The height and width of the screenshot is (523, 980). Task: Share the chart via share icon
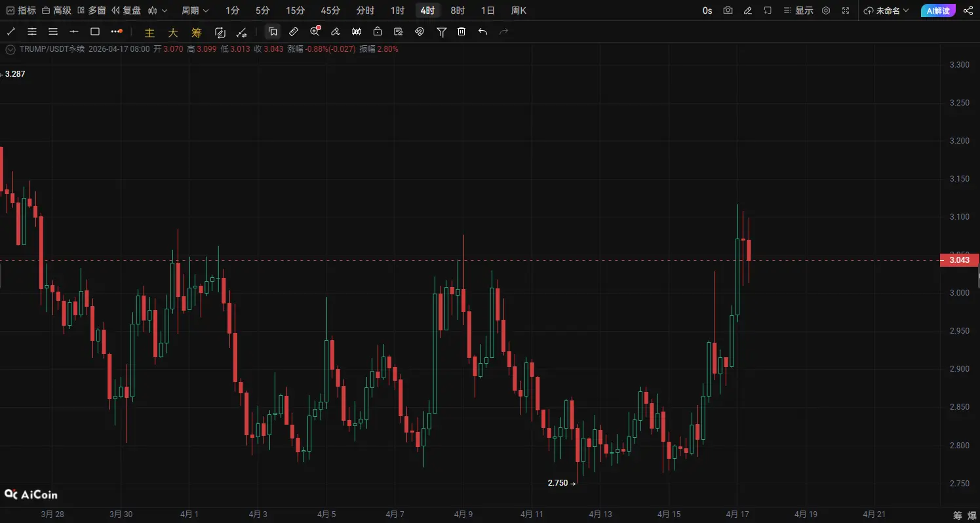click(x=968, y=10)
